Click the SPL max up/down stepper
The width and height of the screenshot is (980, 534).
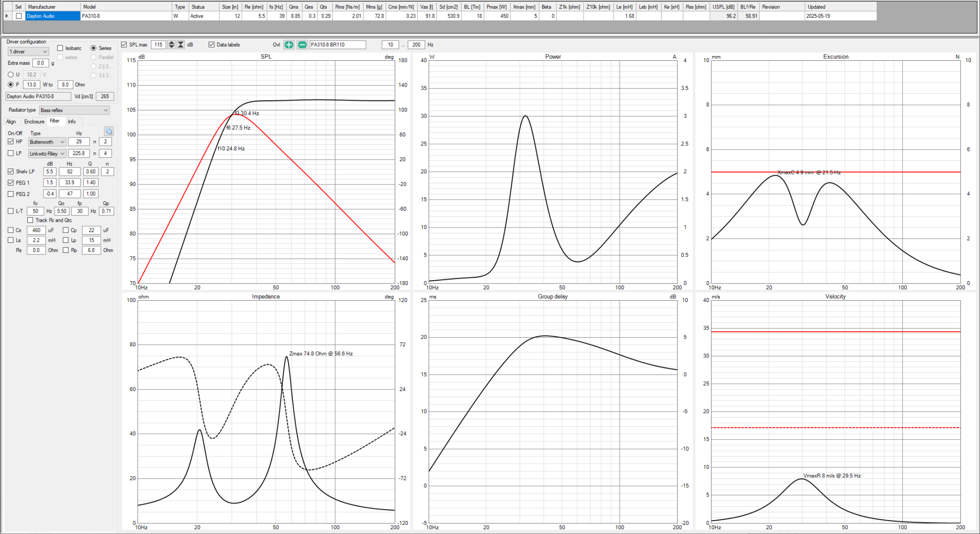[x=171, y=45]
